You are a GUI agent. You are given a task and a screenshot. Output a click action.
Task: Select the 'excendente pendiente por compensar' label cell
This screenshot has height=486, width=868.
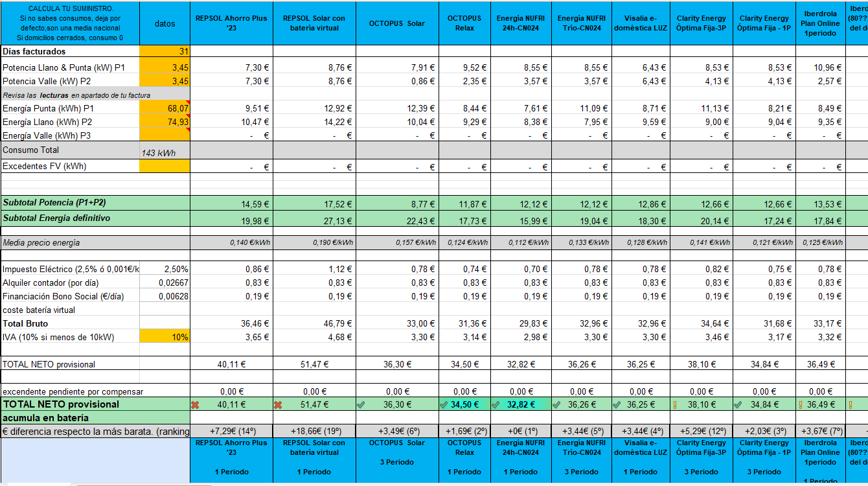tap(95, 391)
